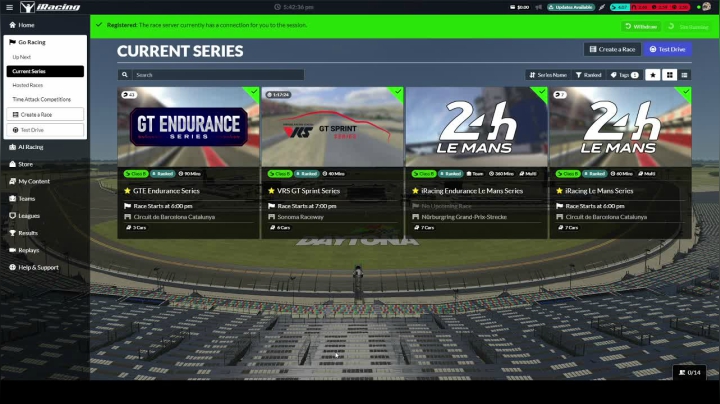Open Leagues section

pos(24,216)
